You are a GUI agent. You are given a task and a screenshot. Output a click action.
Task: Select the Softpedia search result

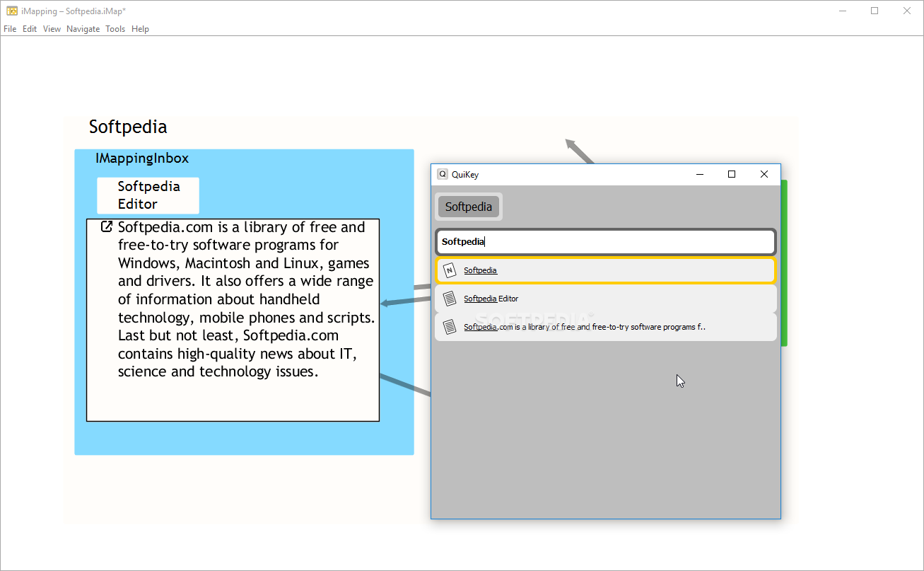point(606,270)
